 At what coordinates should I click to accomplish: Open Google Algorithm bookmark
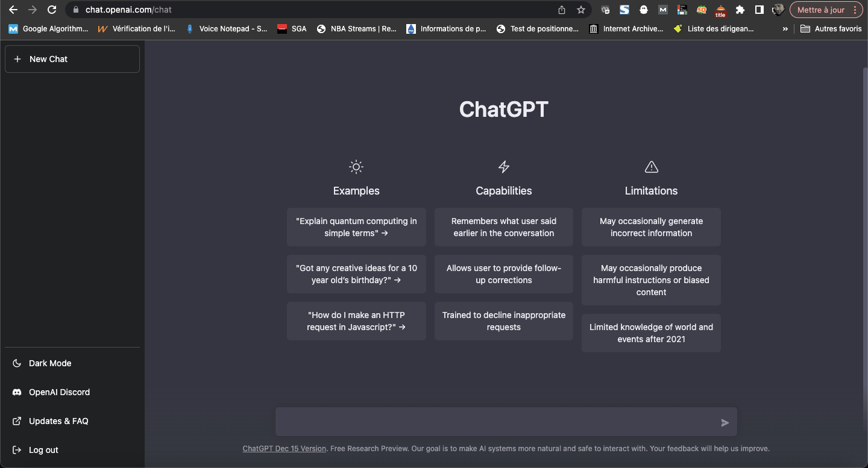click(48, 28)
